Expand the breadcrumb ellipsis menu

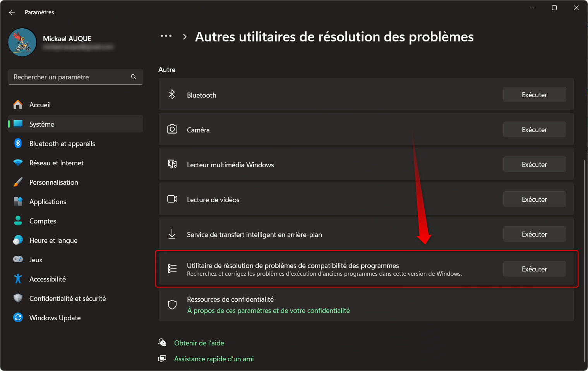[166, 36]
